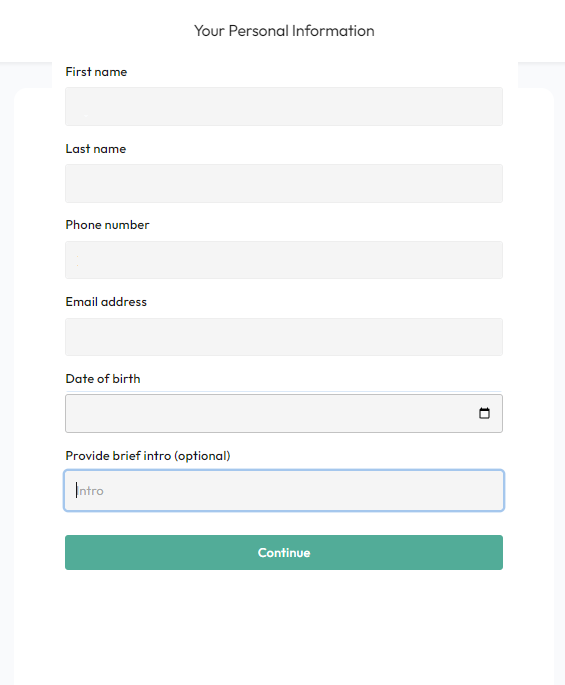Viewport: 565px width, 685px height.
Task: Focus the First name input field
Action: click(284, 107)
